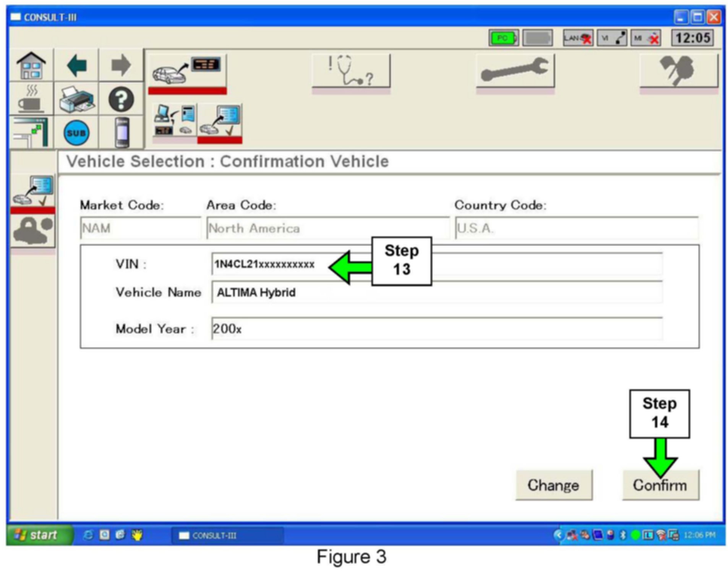Go back with the left arrow

(76, 65)
